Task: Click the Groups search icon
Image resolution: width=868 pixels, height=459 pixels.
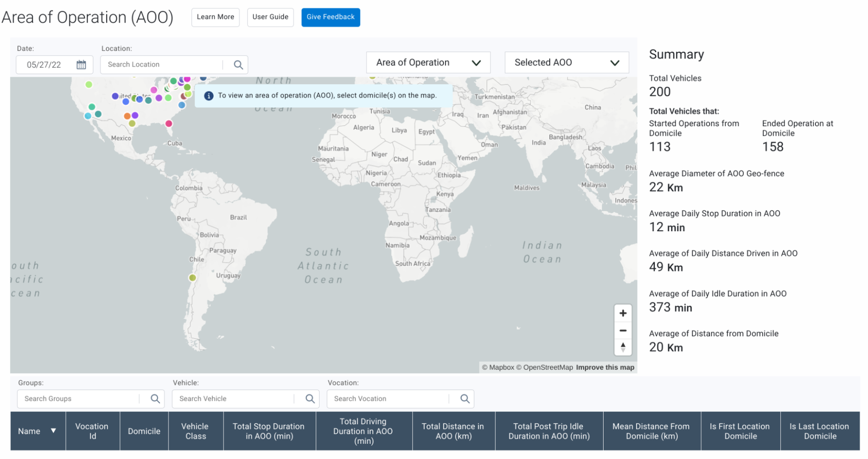Action: pyautogui.click(x=155, y=398)
